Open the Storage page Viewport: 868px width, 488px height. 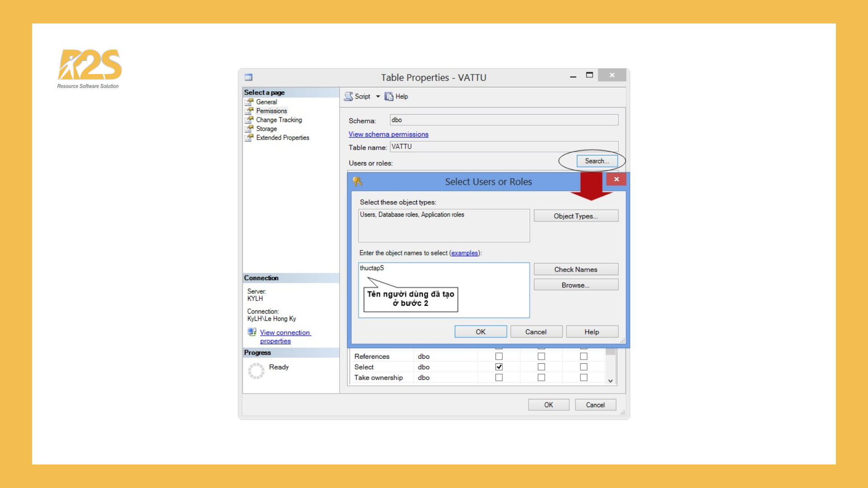click(266, 129)
